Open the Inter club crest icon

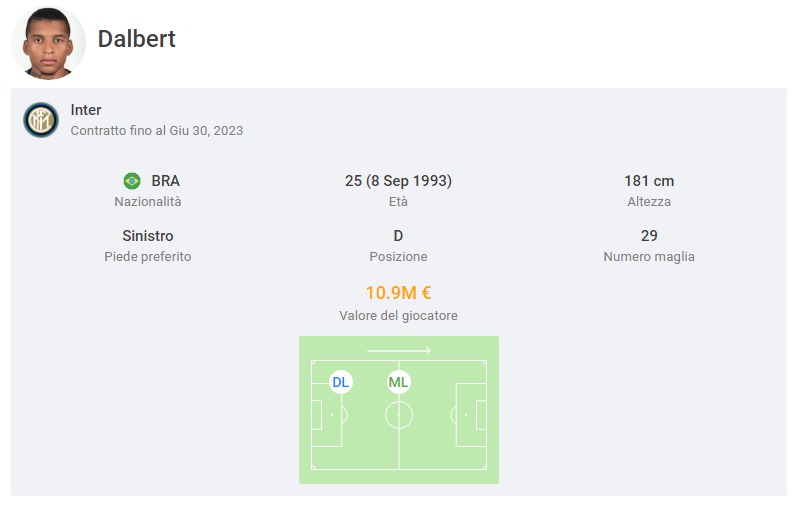(41, 120)
